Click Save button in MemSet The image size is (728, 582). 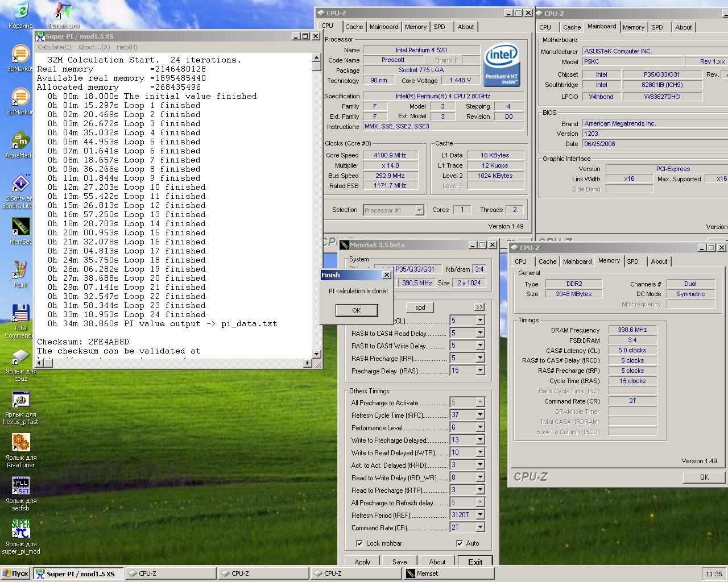tap(400, 562)
